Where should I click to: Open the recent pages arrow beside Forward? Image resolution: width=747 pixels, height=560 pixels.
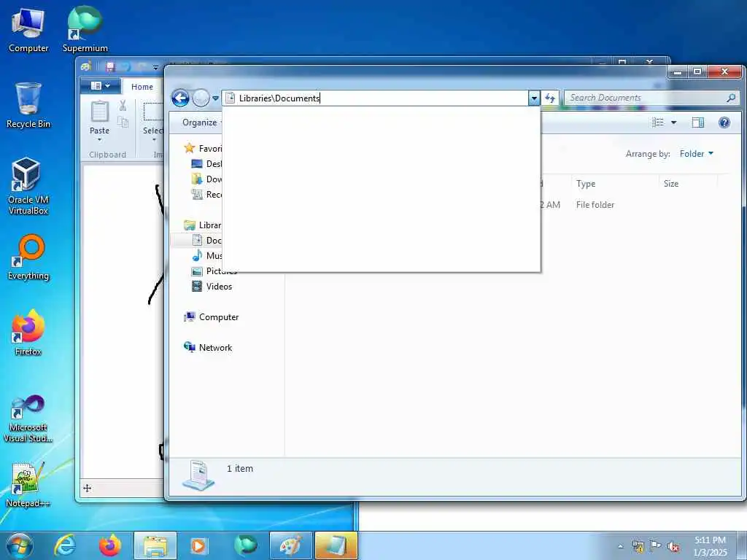click(x=215, y=98)
